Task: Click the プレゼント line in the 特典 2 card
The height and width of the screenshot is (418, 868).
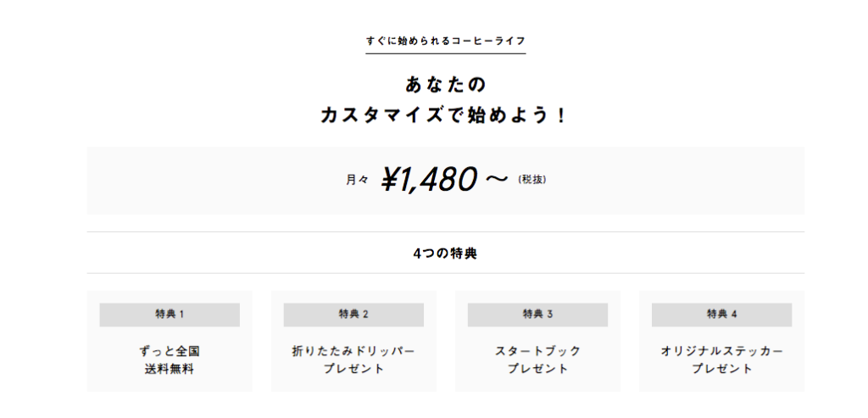Action: coord(353,369)
